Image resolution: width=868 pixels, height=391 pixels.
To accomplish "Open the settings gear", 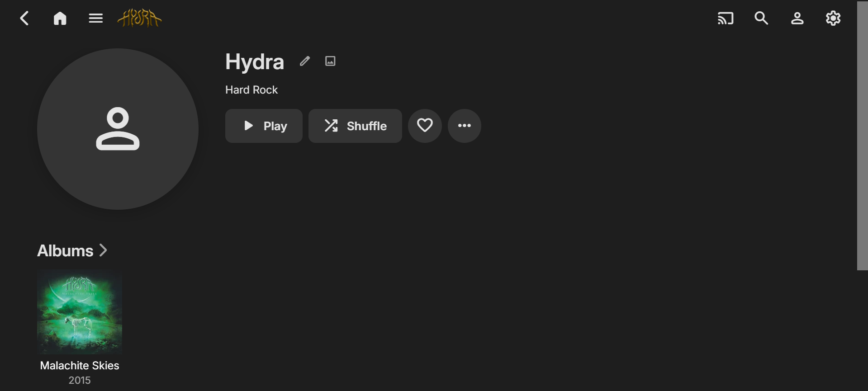I will pyautogui.click(x=833, y=19).
